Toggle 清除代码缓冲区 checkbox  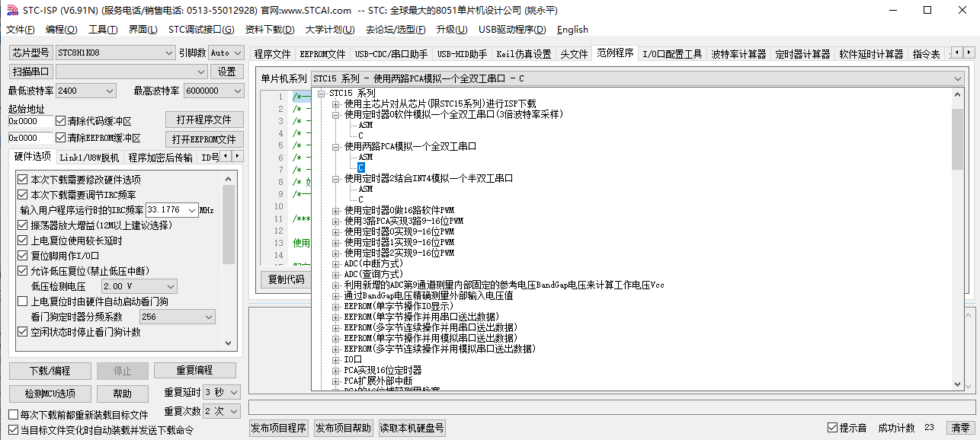click(61, 121)
